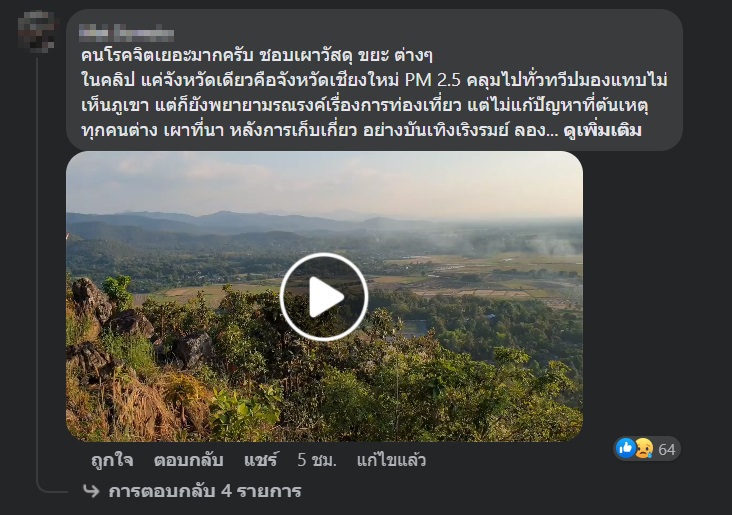Like the comment using ถูกใจ
732x515 pixels.
pos(112,460)
